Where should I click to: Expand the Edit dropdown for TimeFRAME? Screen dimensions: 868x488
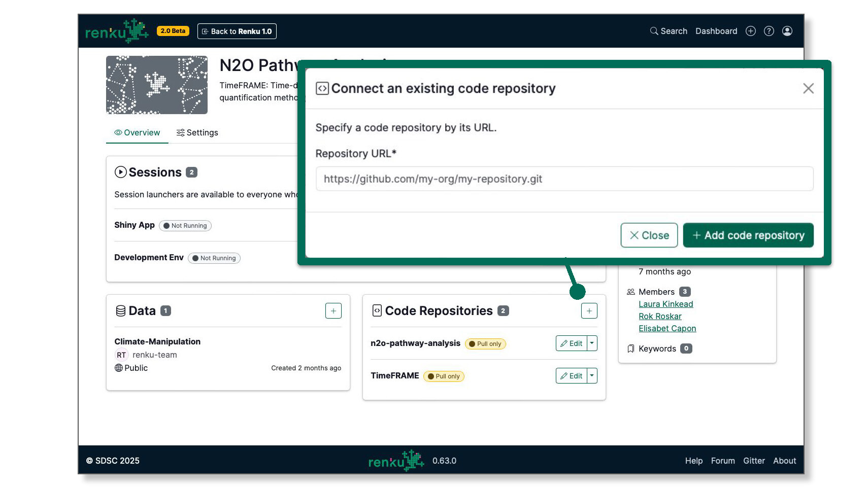(x=592, y=375)
